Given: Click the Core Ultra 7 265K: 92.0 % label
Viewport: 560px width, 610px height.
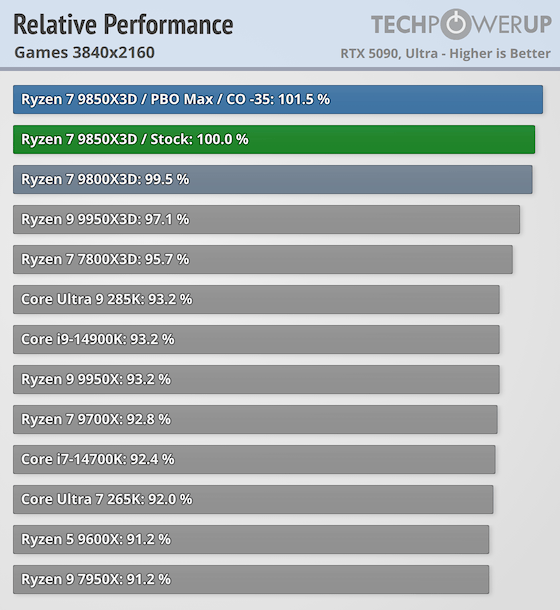Looking at the screenshot, I should click(x=107, y=500).
